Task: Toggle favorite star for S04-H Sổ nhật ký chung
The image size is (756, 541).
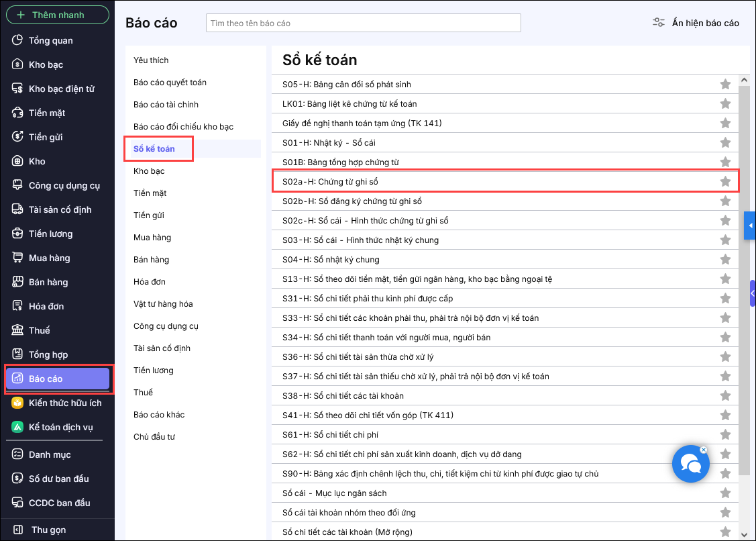Action: coord(725,259)
